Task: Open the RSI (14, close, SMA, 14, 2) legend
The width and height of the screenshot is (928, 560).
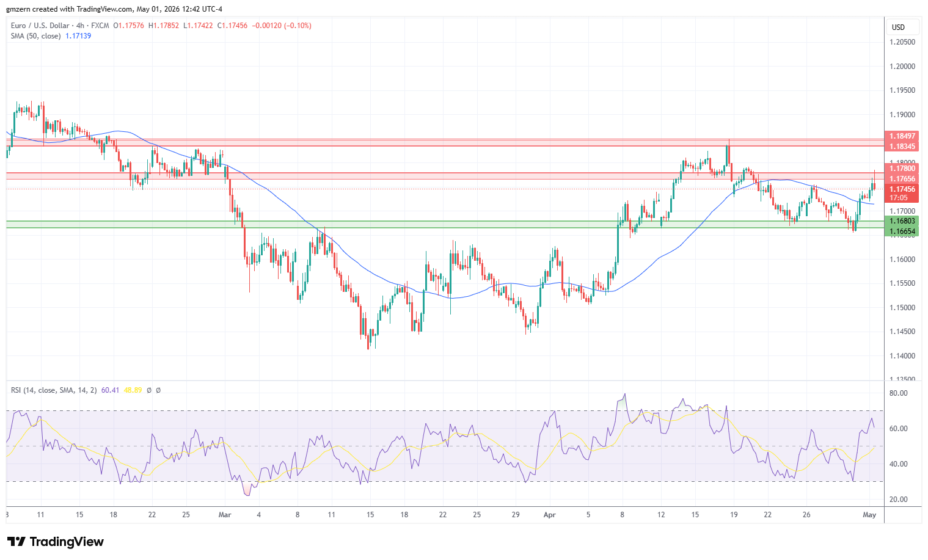Action: click(54, 390)
